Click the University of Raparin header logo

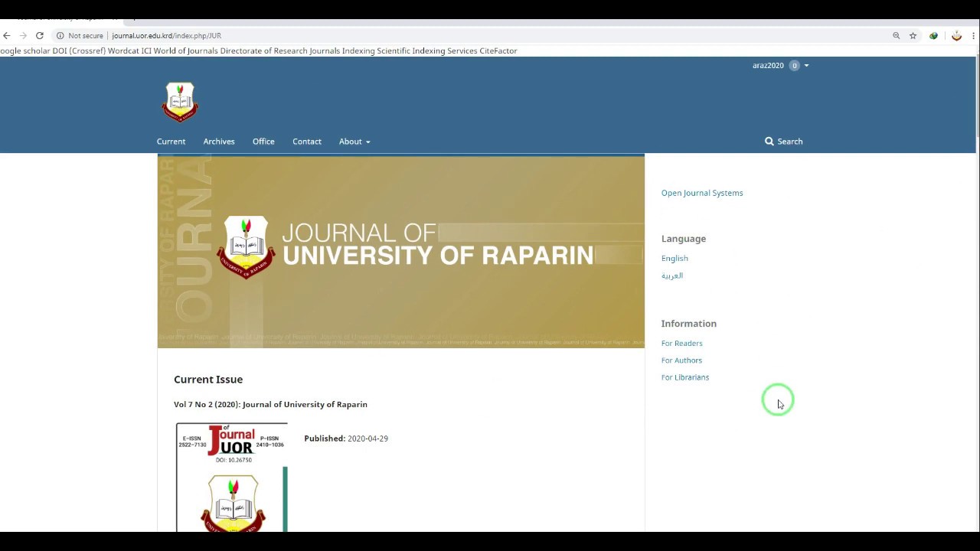pyautogui.click(x=180, y=102)
